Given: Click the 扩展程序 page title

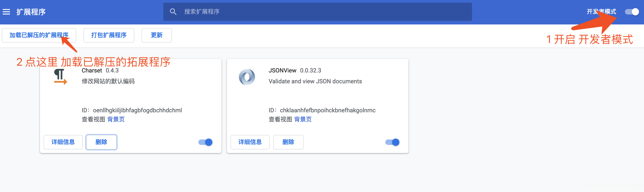Looking at the screenshot, I should tap(31, 12).
